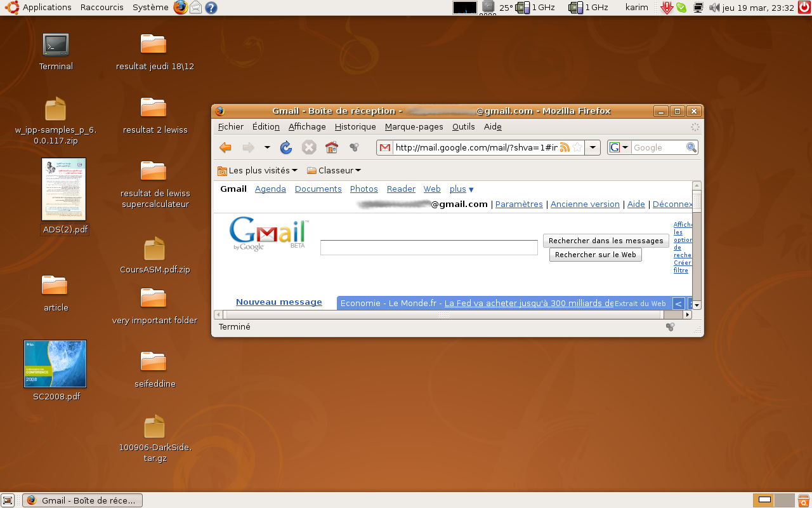Click the Gmail logo
The height and width of the screenshot is (508, 812).
pos(269,235)
